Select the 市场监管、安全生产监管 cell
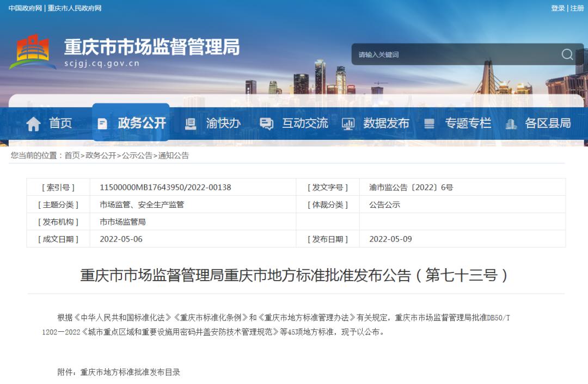This screenshot has width=588, height=384. tap(142, 205)
